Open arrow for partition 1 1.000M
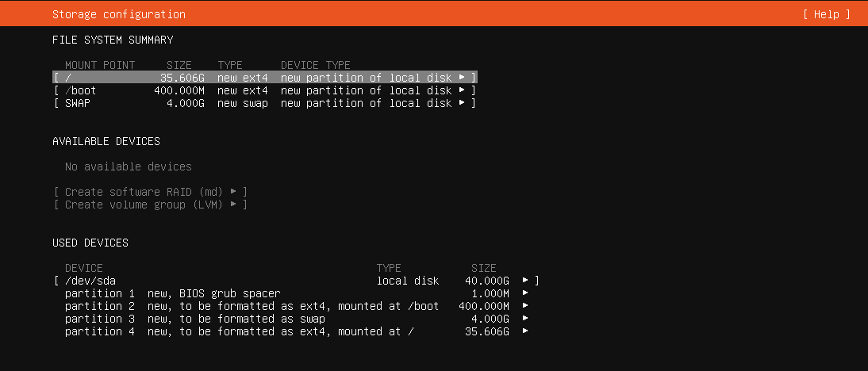This screenshot has width=868, height=371. 525,293
